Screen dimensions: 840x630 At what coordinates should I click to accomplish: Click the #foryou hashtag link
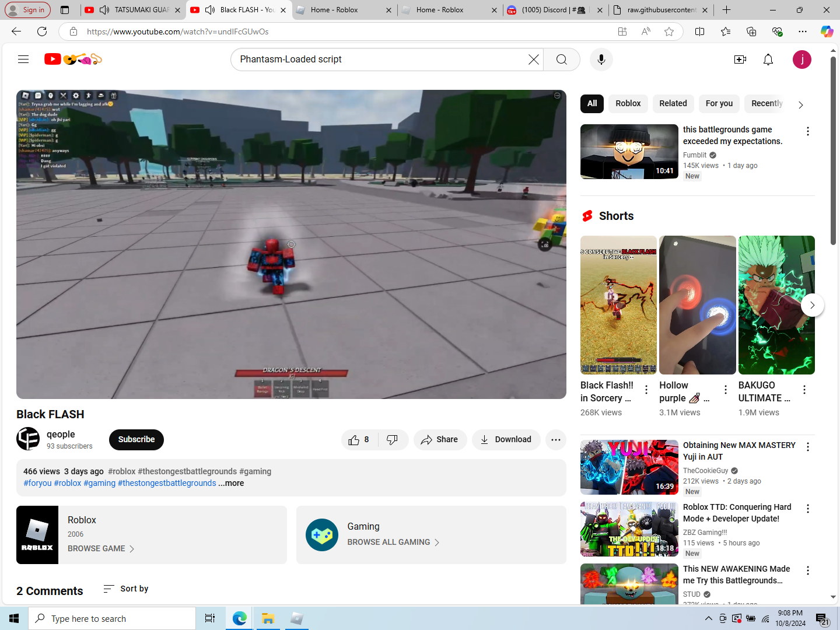tap(37, 483)
